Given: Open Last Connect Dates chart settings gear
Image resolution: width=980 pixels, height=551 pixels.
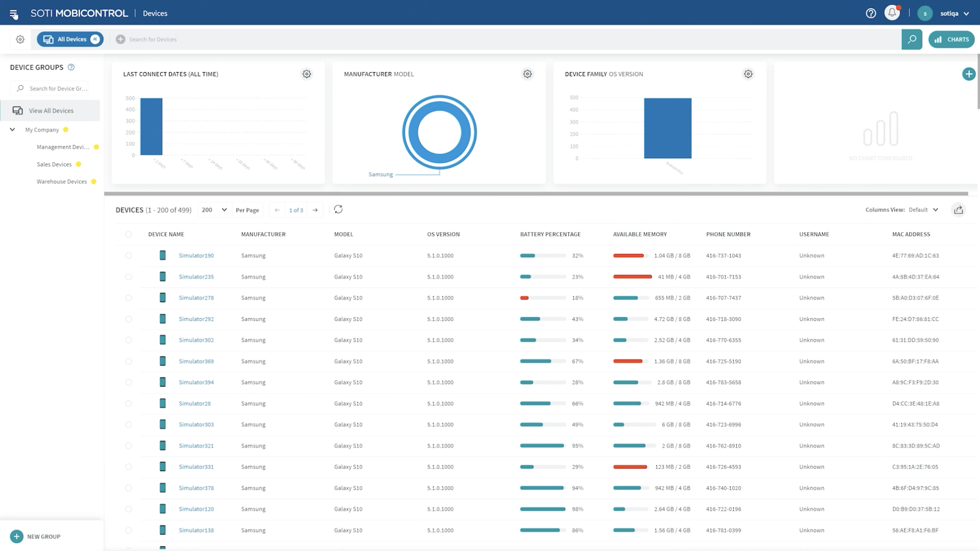Looking at the screenshot, I should [306, 74].
